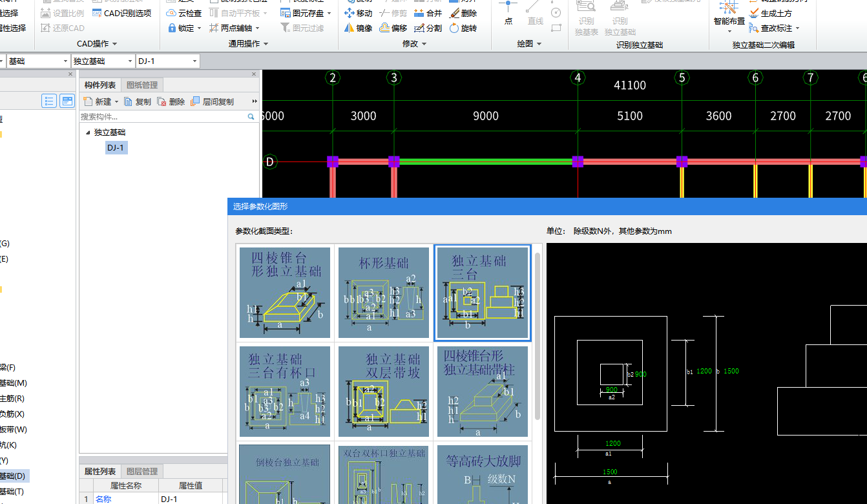Click the section type list scrollbar

pyautogui.click(x=538, y=336)
